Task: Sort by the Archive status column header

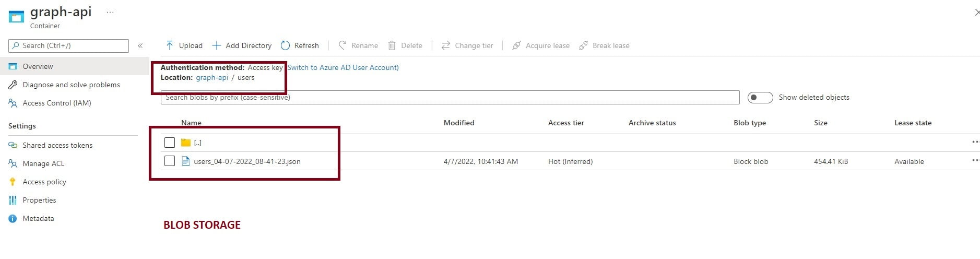Action: click(652, 123)
